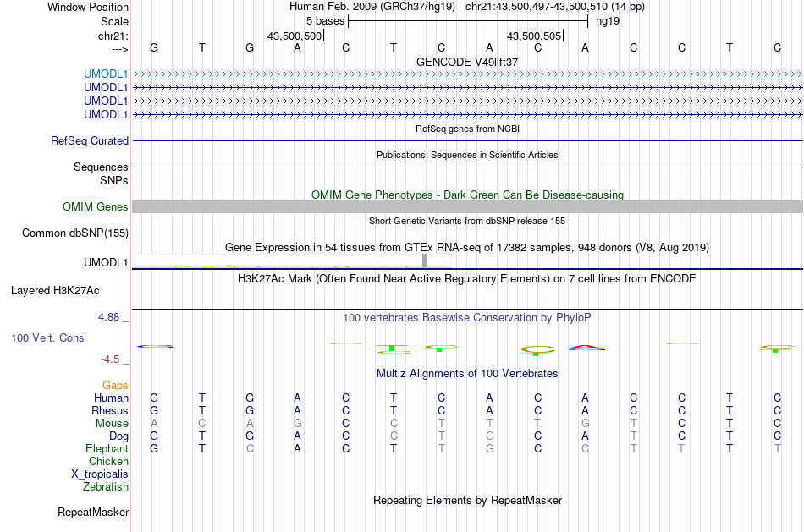The image size is (804, 532).
Task: Click the SNPs track label
Action: coord(114,180)
